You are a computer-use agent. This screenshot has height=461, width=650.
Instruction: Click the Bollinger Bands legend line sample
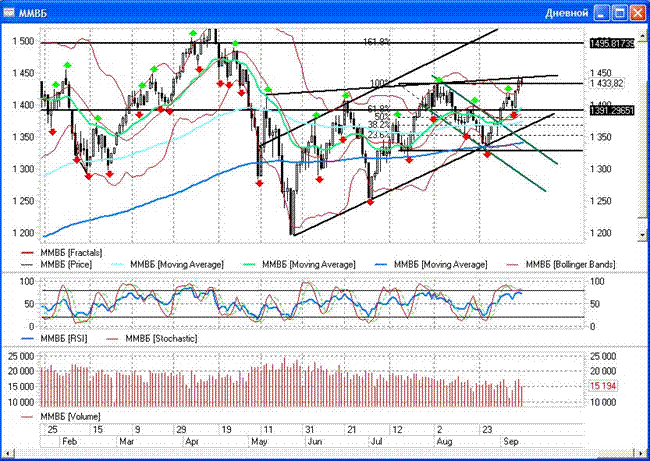[x=512, y=264]
